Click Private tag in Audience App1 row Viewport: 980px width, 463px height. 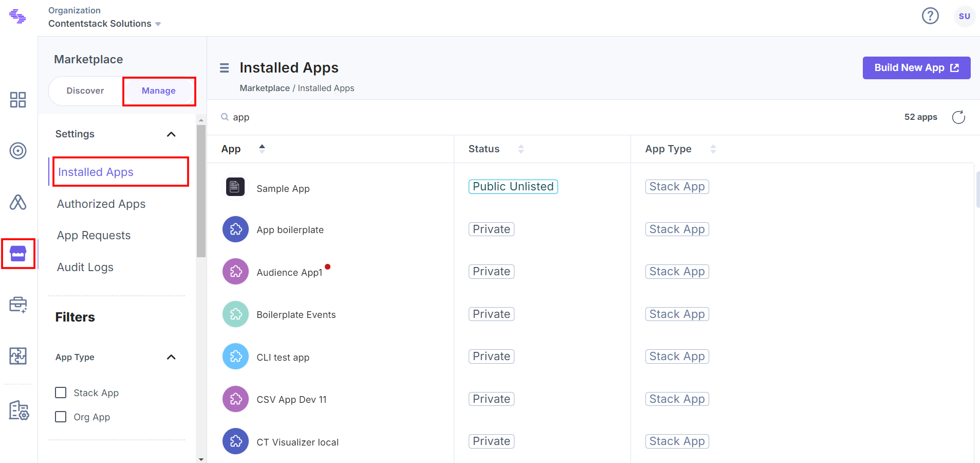[491, 272]
